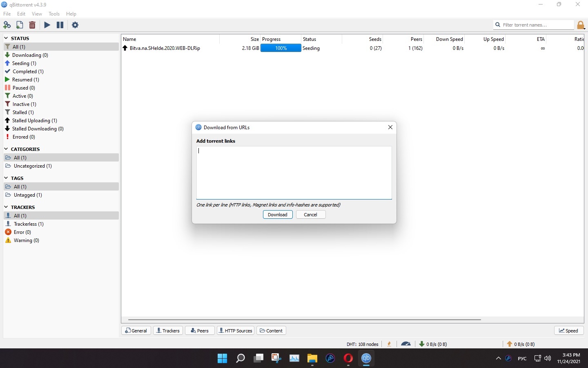Click the lock UI padlock icon
Screen dimensions: 588x368
pyautogui.click(x=581, y=25)
